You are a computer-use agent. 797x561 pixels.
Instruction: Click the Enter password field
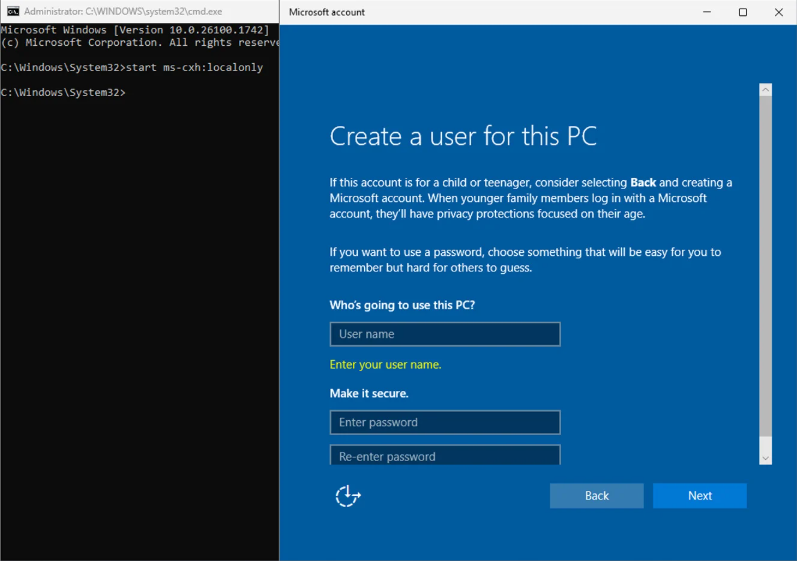click(445, 422)
